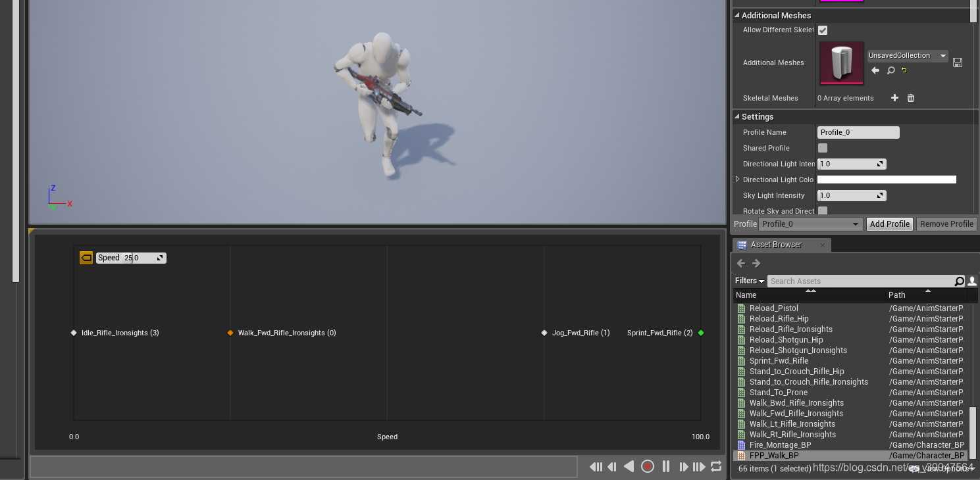Image resolution: width=980 pixels, height=480 pixels.
Task: Browse to Additional Meshes asset in content browser
Action: [x=890, y=70]
